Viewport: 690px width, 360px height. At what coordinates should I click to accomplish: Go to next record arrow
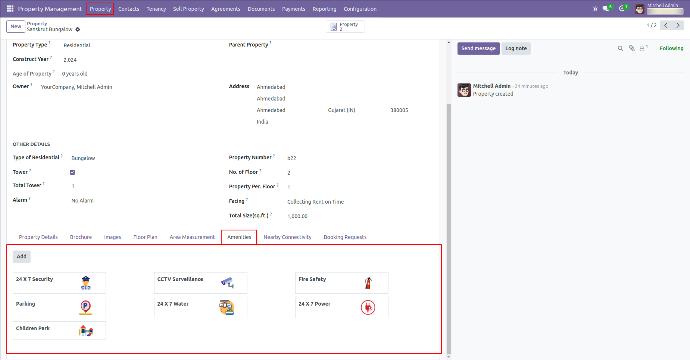[x=678, y=26]
